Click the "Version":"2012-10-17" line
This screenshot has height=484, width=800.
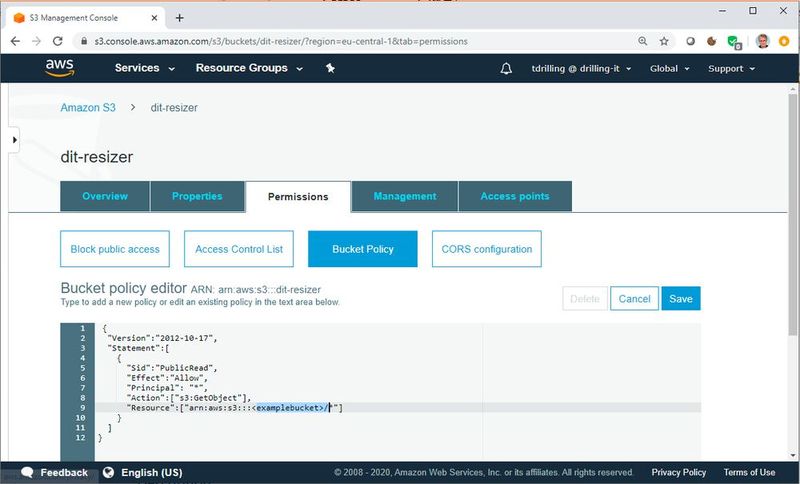click(162, 338)
